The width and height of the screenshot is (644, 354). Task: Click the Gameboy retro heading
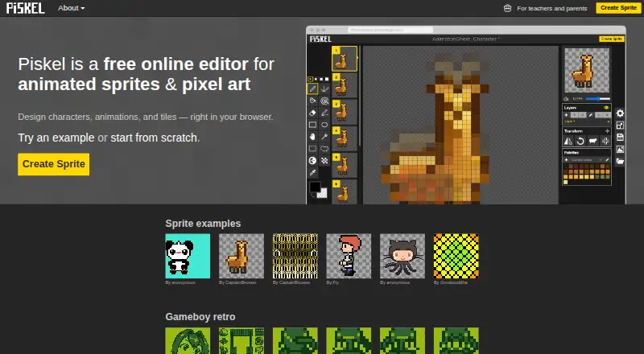point(200,317)
